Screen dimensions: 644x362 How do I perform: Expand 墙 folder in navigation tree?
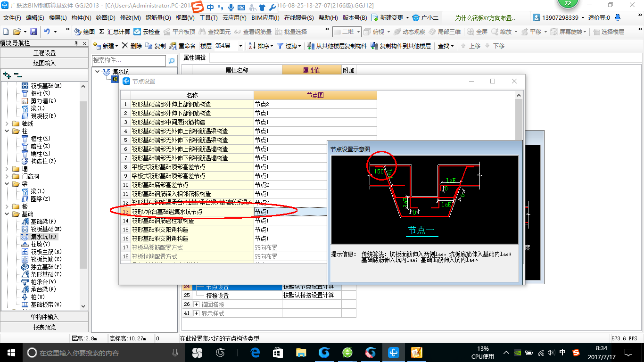(x=8, y=169)
